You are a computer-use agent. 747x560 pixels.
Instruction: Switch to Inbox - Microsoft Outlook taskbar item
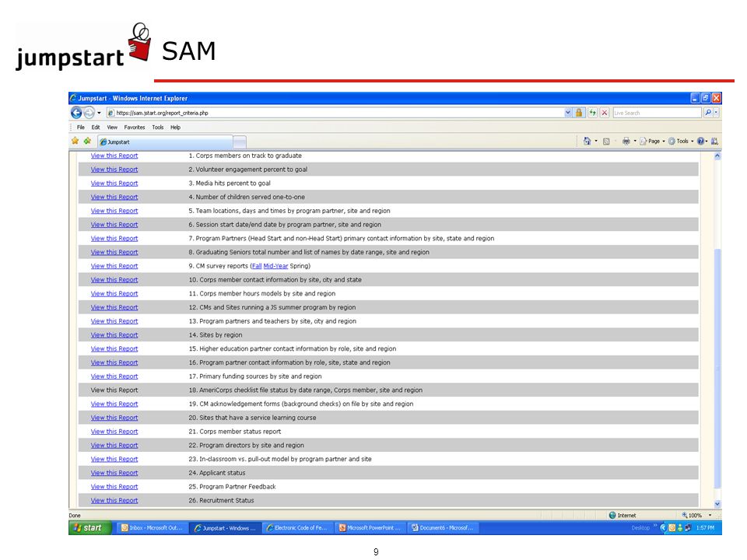[x=152, y=528]
